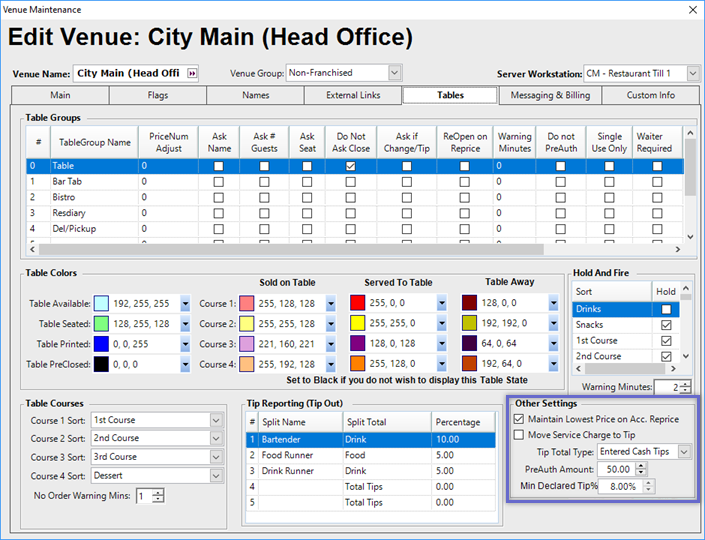Expand the Venue Group dropdown

click(x=394, y=73)
